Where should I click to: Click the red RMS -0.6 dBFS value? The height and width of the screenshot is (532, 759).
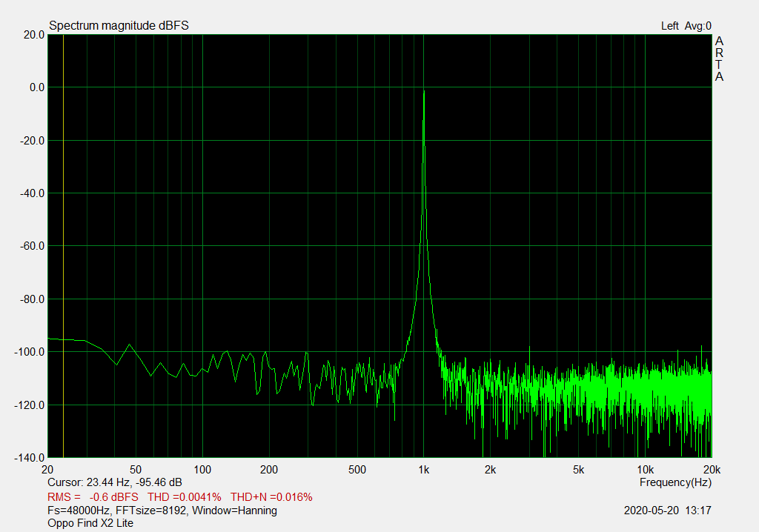tap(93, 496)
